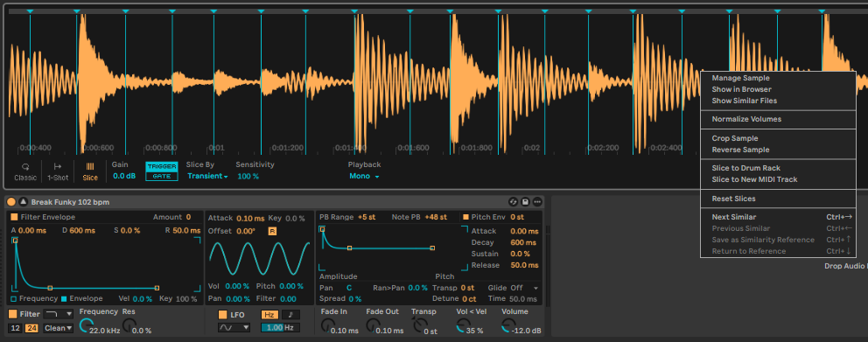Adjust the Fade In knob

[328, 326]
